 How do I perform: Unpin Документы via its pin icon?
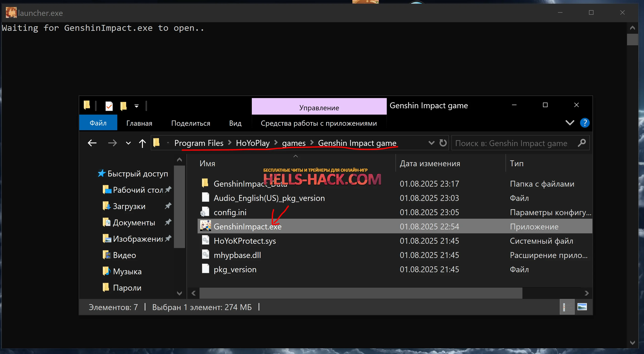point(168,222)
